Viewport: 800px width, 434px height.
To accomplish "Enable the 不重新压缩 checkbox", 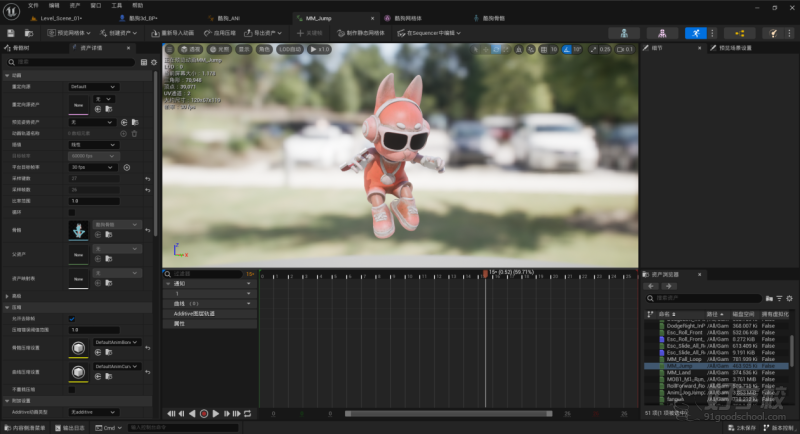I will pos(72,389).
